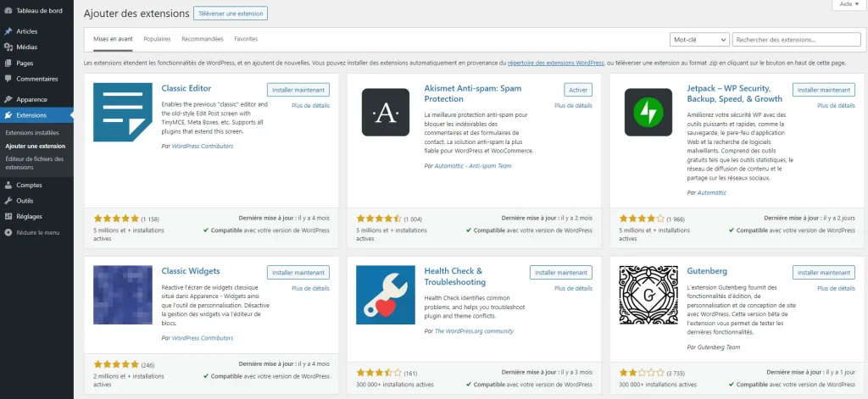
Task: Click the Tableau de bord dashboard icon
Action: (8, 10)
